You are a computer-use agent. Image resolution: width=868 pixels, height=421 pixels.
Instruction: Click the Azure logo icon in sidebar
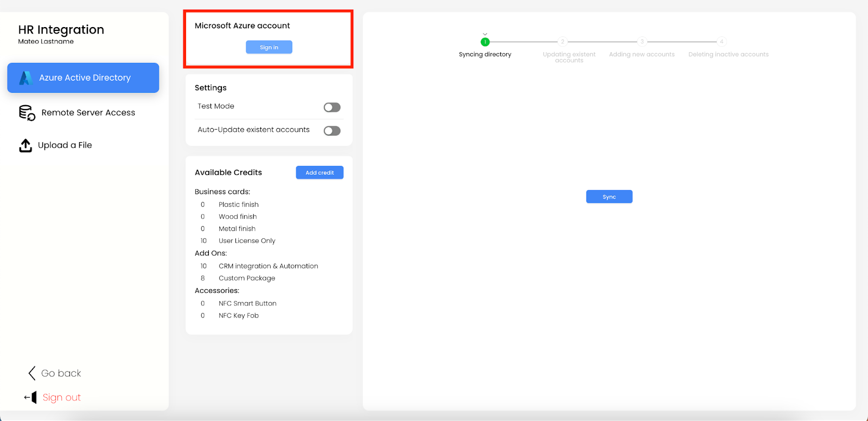[25, 78]
